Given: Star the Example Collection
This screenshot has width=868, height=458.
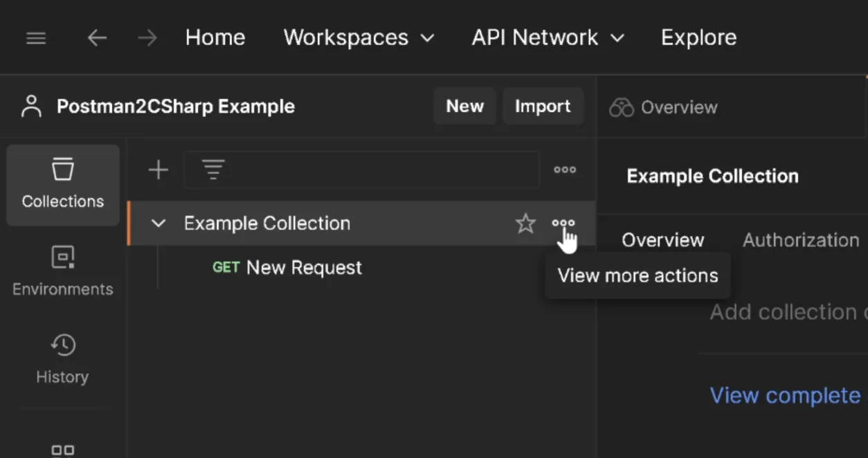Looking at the screenshot, I should [525, 223].
